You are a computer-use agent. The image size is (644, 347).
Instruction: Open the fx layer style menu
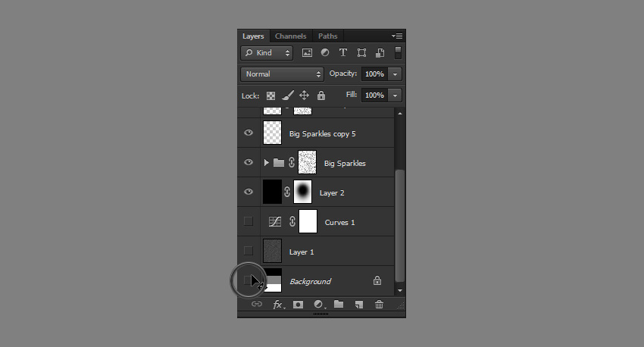coord(279,305)
